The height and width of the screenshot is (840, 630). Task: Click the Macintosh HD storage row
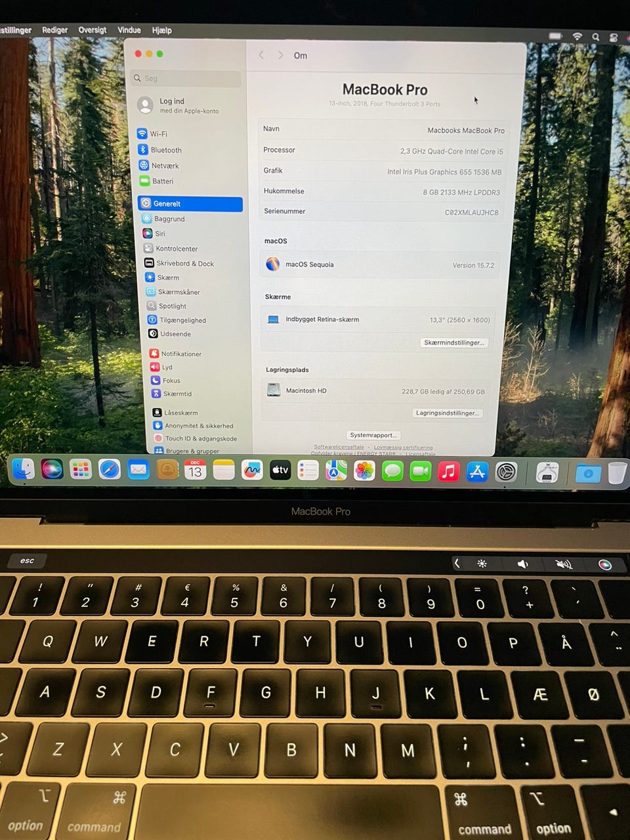(377, 390)
